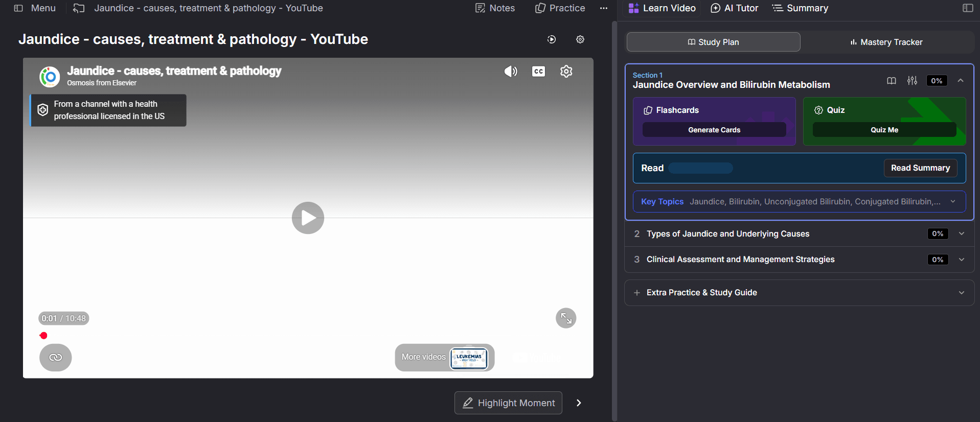Click the autoplay icon next to the title

coord(552,39)
